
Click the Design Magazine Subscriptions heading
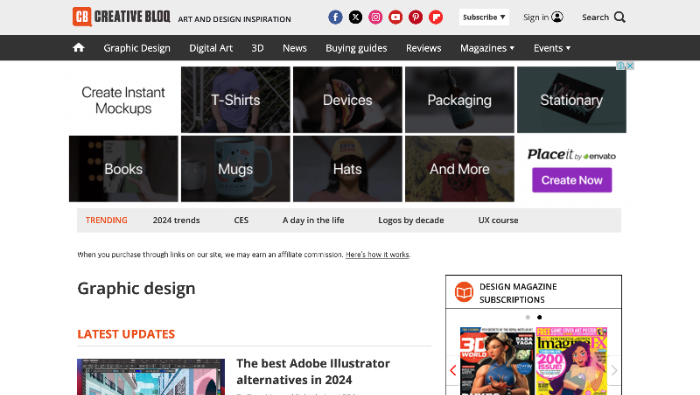coord(518,293)
